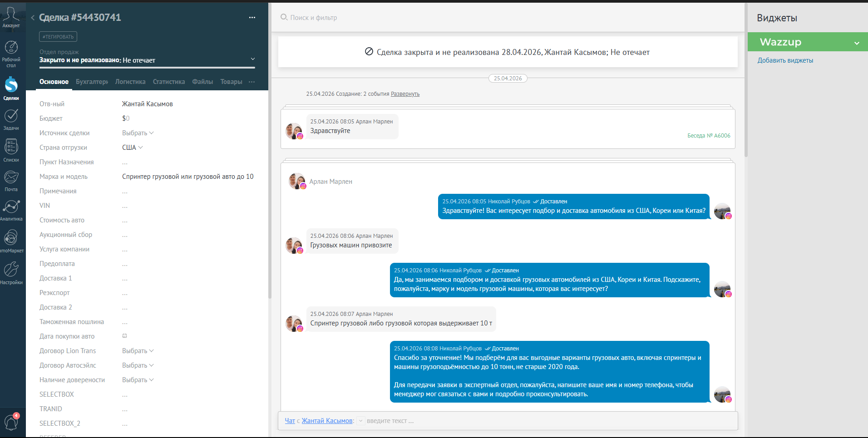The width and height of the screenshot is (868, 438).
Task: Click the Примечания field value
Action: coord(125,192)
